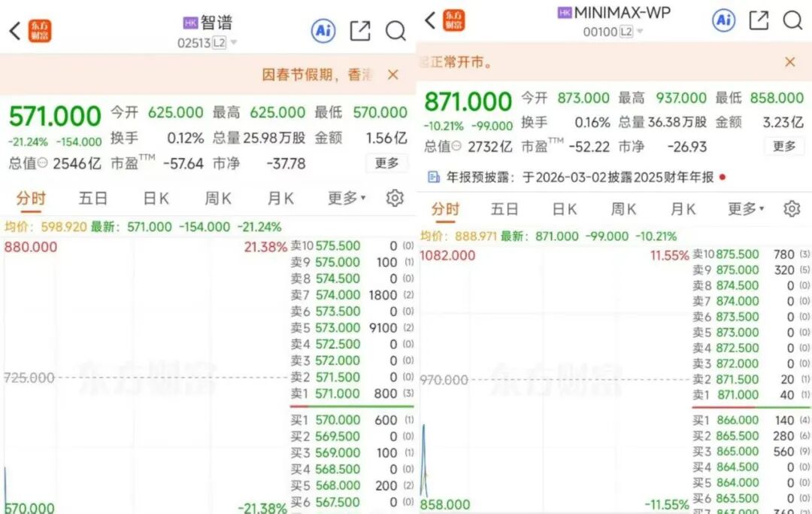Open chart settings gear in the MINIMAX-WP panel
Screen dimensions: 812x514
pyautogui.click(x=792, y=208)
